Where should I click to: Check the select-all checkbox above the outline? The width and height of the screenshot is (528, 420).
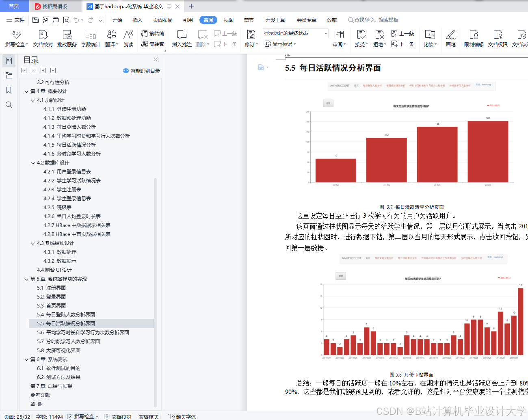coord(24,70)
